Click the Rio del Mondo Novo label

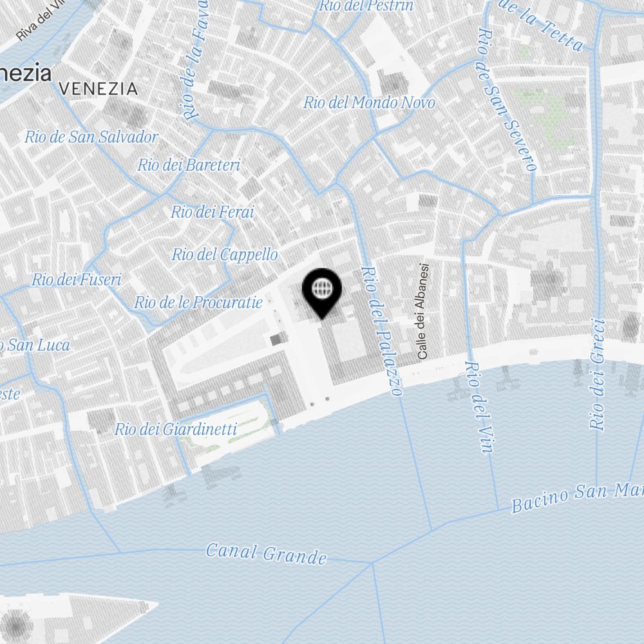pyautogui.click(x=369, y=102)
